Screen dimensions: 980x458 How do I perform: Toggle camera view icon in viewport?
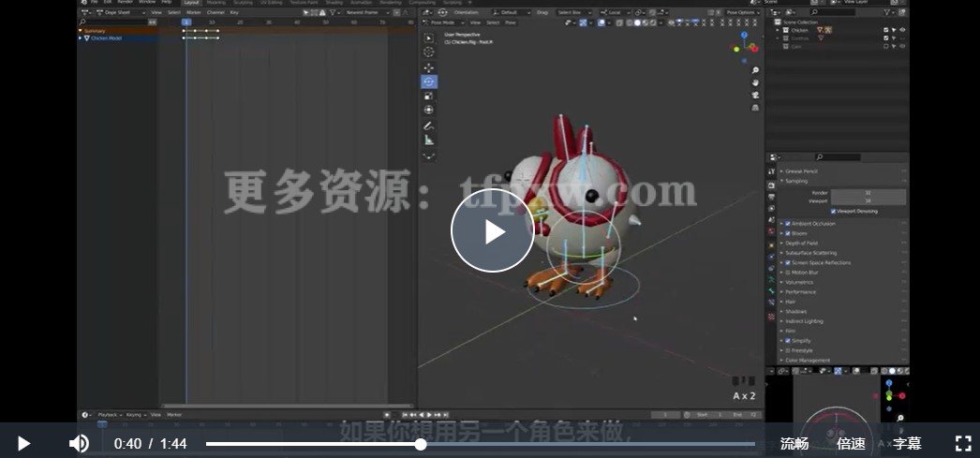755,95
